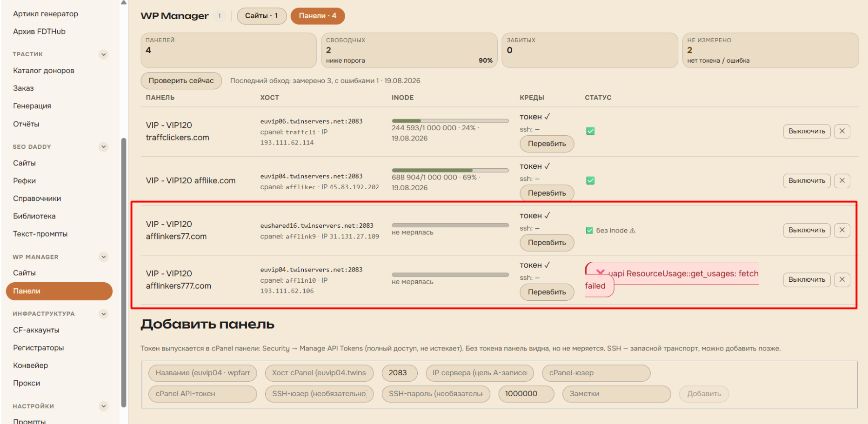
Task: Click Перевбить for traffclickers.com
Action: pos(547,144)
